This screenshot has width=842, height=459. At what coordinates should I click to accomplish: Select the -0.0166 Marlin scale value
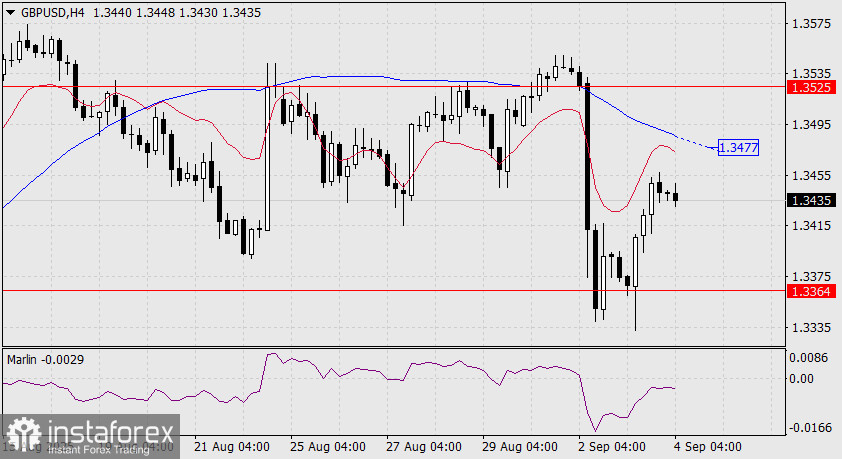[809, 428]
